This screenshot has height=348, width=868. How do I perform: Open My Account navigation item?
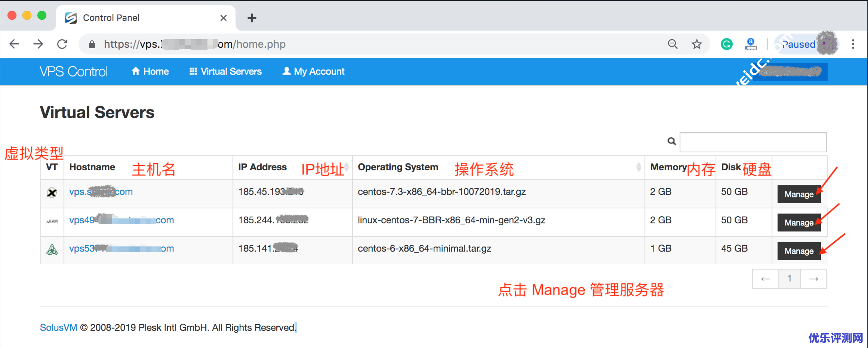(313, 71)
